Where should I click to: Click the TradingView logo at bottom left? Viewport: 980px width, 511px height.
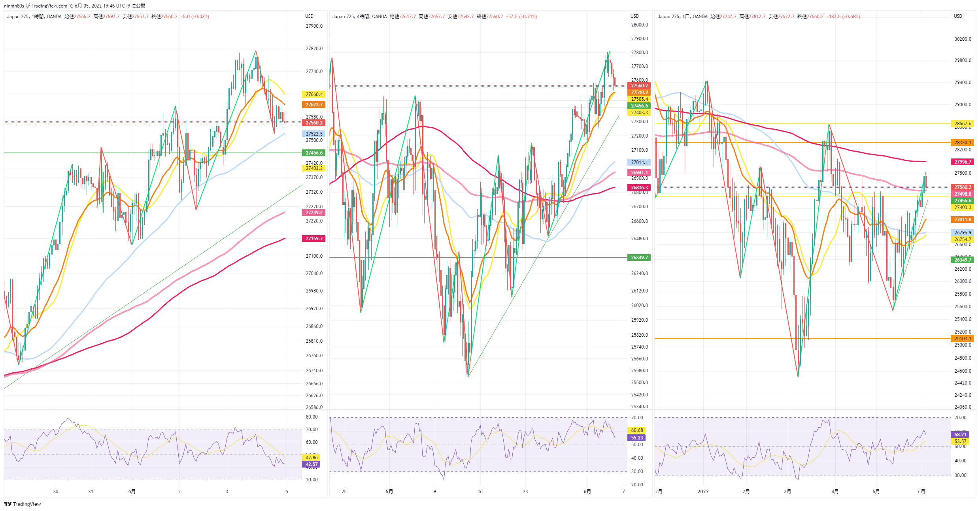click(x=23, y=504)
